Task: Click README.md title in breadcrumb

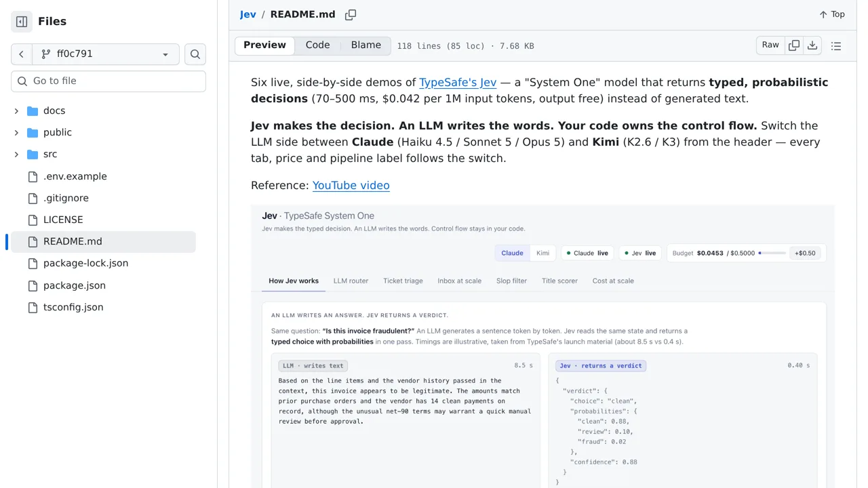Action: click(x=302, y=14)
